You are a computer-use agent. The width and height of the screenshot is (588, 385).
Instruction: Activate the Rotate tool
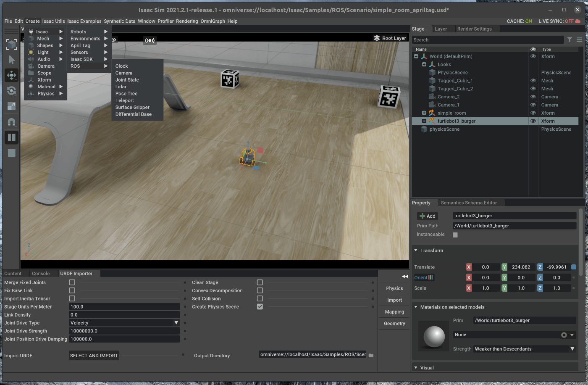coord(11,91)
